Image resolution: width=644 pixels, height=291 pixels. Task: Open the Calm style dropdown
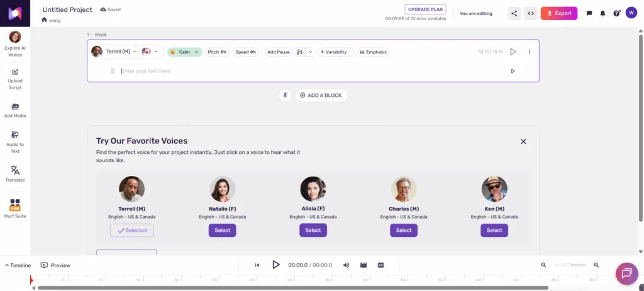[184, 52]
